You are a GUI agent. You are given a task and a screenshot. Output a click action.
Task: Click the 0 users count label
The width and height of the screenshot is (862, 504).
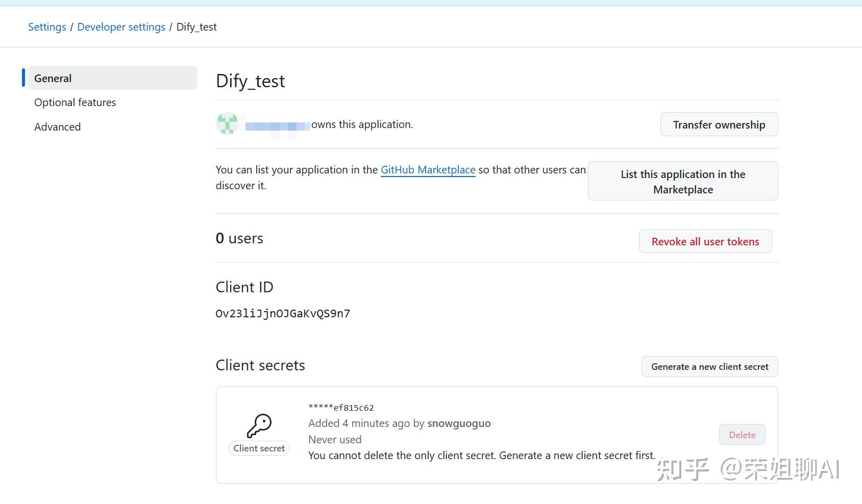[x=239, y=238]
